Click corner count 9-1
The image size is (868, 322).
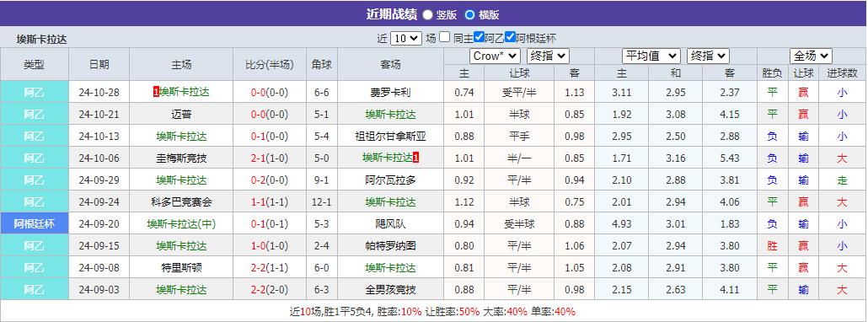[322, 180]
